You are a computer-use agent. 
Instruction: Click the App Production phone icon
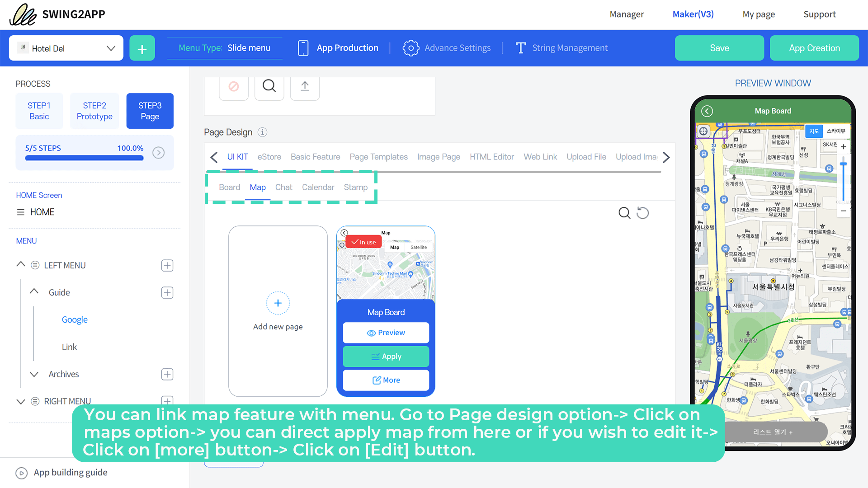303,48
